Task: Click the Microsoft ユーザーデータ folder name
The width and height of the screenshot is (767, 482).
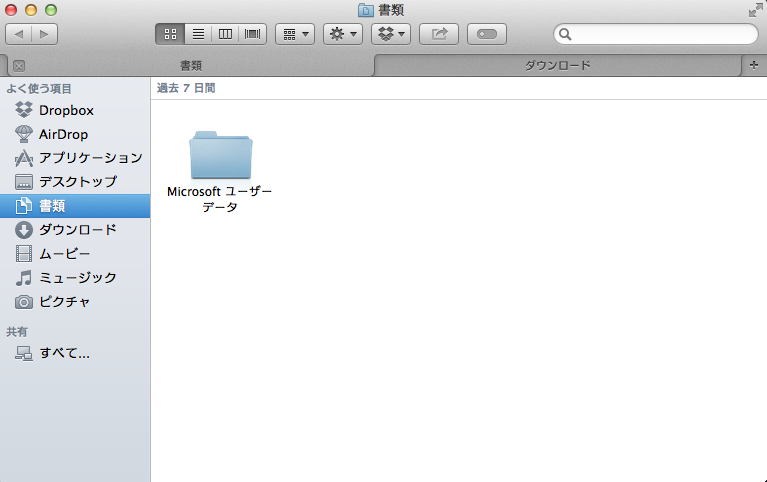Action: 220,199
